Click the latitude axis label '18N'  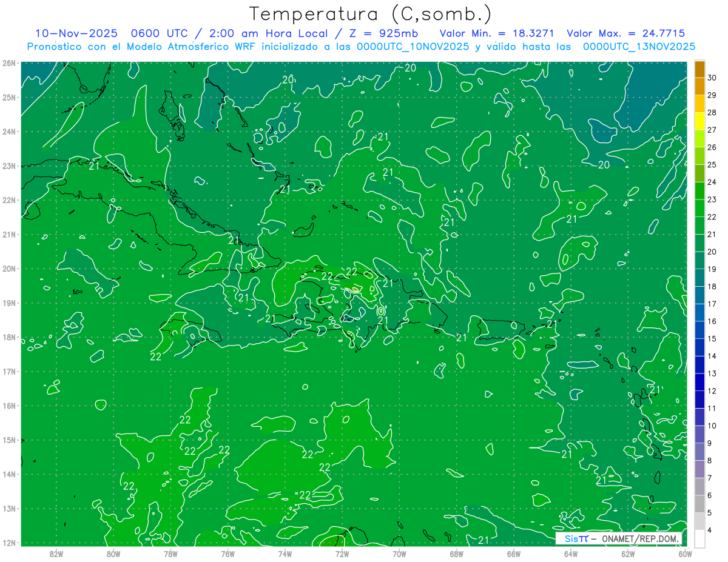click(x=9, y=337)
